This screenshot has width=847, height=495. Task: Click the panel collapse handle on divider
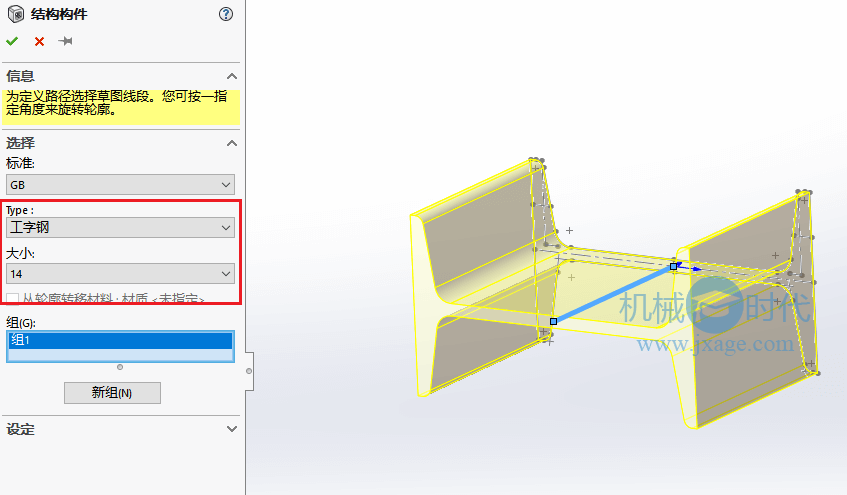click(249, 371)
